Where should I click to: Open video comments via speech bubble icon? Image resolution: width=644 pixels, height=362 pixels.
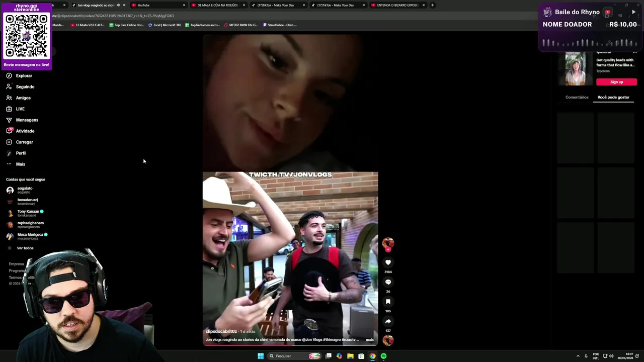(388, 282)
